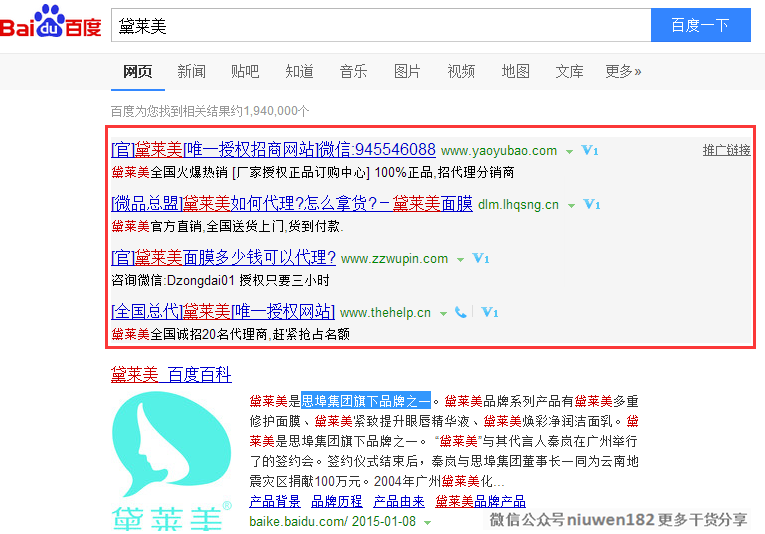Screen dimensions: 765x534
Task: Click V1 badge beside www.zzwupin.com
Action: tap(481, 258)
